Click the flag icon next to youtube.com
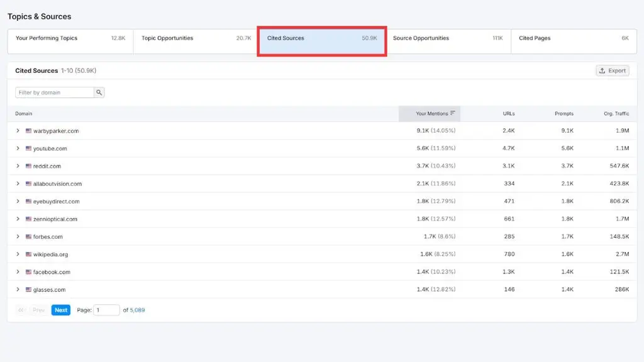 [28, 148]
